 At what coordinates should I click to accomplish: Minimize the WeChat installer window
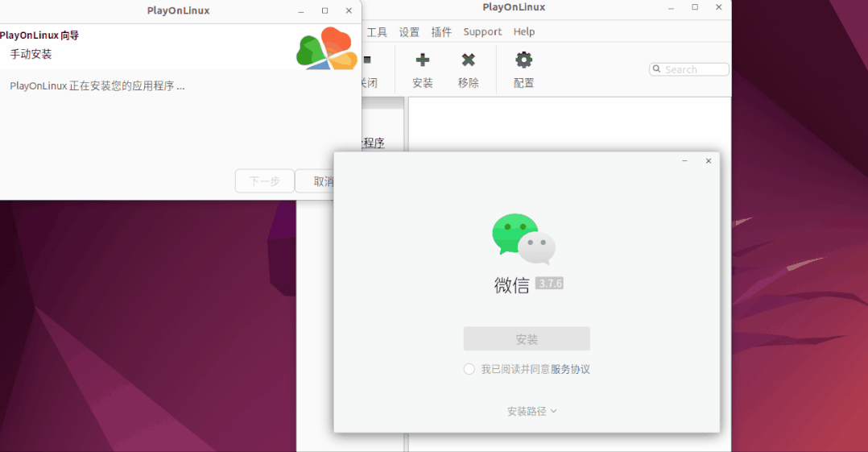[684, 160]
